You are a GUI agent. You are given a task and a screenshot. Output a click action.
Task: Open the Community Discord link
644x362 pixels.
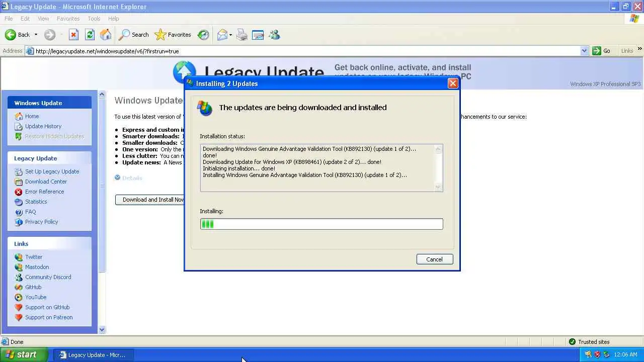tap(48, 277)
